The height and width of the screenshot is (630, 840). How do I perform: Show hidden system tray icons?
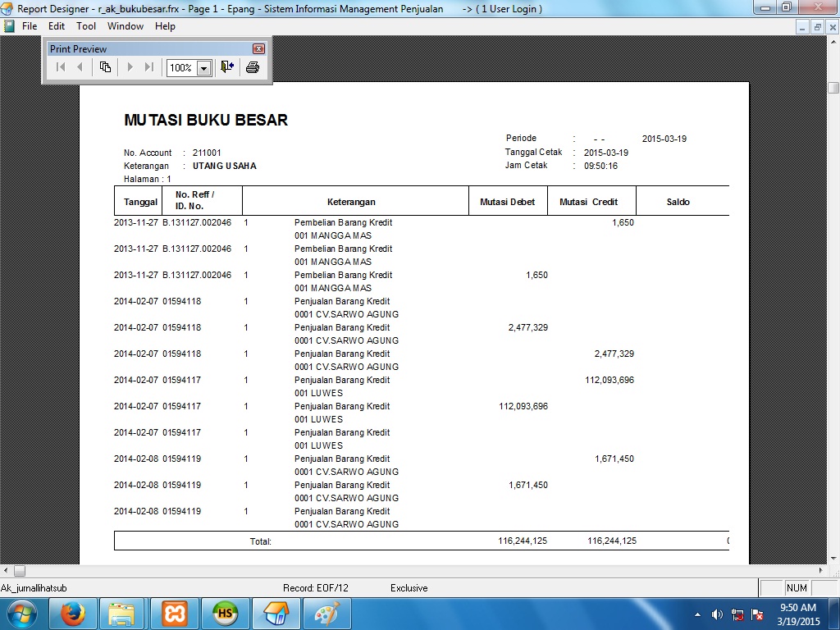[697, 614]
